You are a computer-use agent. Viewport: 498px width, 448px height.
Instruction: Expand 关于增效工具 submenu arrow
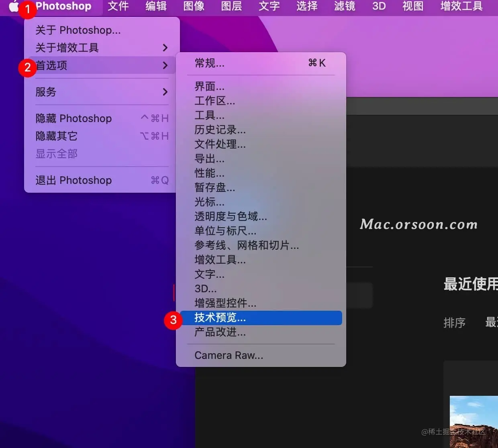pyautogui.click(x=165, y=48)
